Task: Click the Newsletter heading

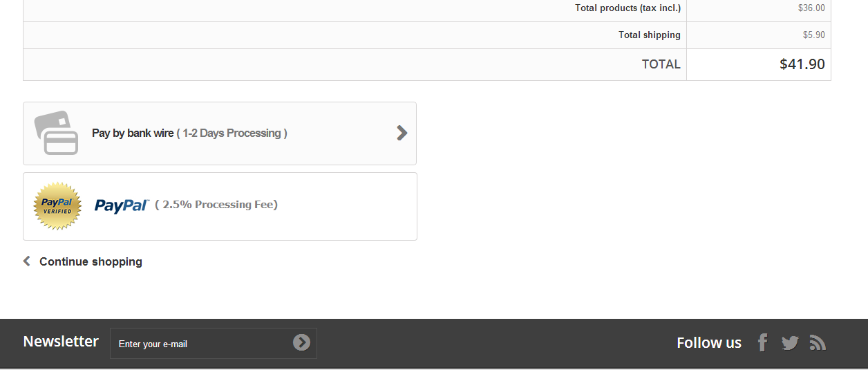Action: tap(61, 341)
